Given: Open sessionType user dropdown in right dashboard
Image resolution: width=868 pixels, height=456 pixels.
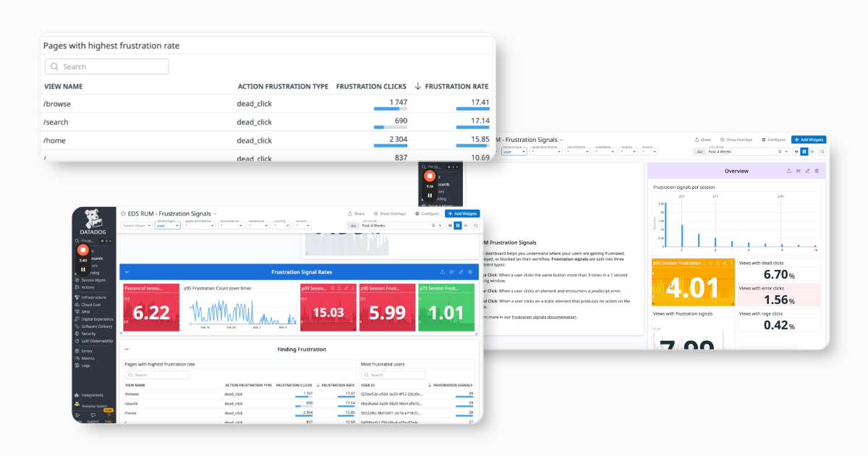Looking at the screenshot, I should 514,151.
